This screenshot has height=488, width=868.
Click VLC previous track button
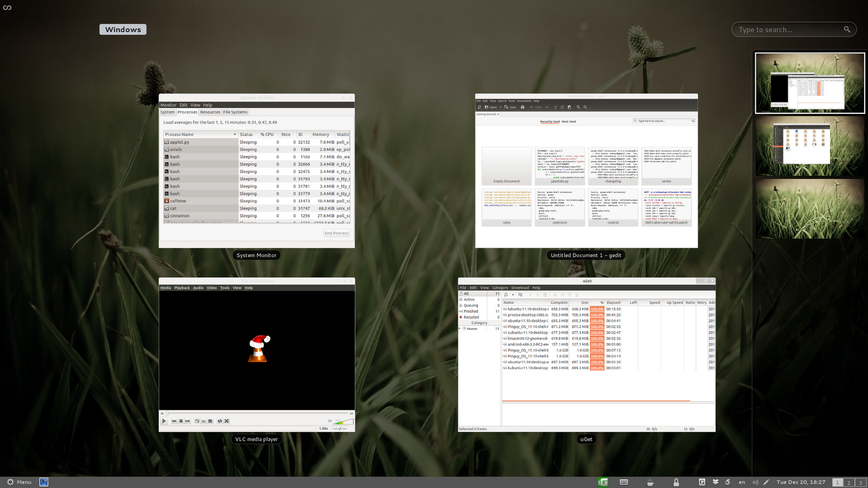[174, 421]
